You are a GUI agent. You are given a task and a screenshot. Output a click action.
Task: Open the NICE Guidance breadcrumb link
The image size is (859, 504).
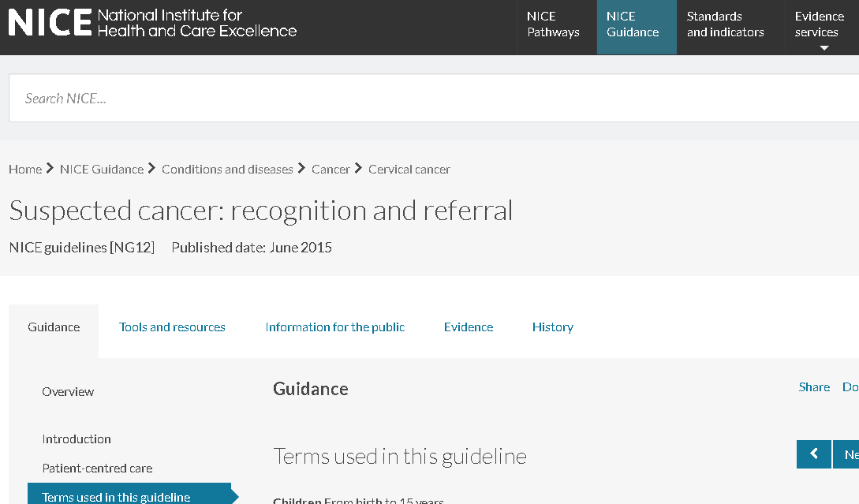[101, 170]
